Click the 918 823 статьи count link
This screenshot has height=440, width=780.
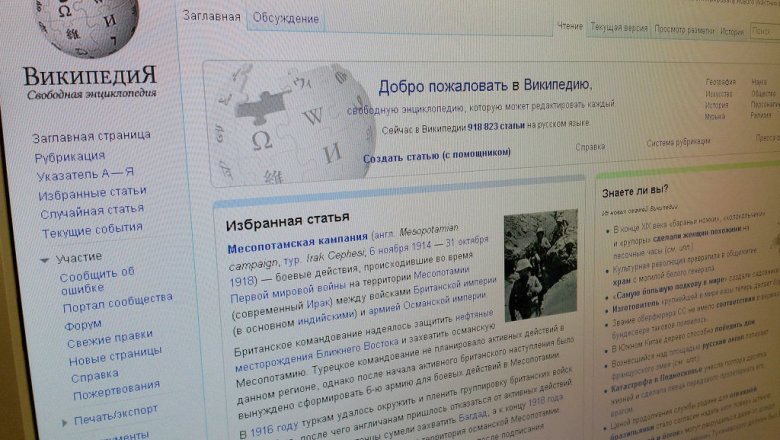pos(496,126)
